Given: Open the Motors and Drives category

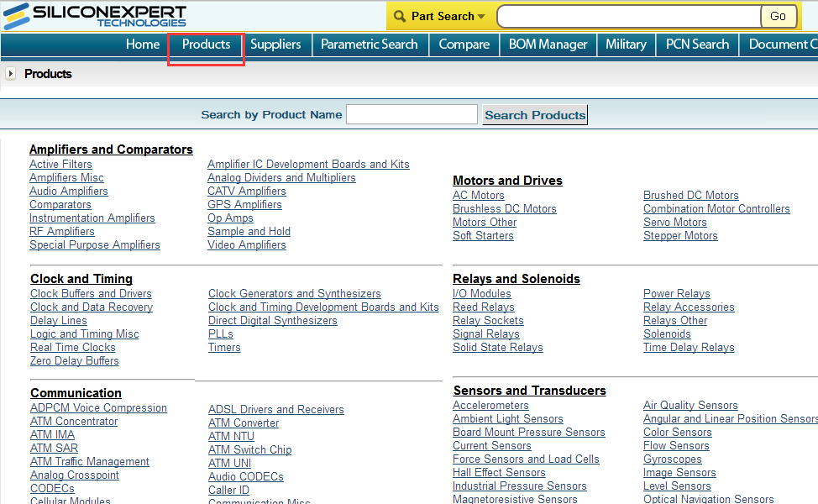Looking at the screenshot, I should [x=507, y=181].
